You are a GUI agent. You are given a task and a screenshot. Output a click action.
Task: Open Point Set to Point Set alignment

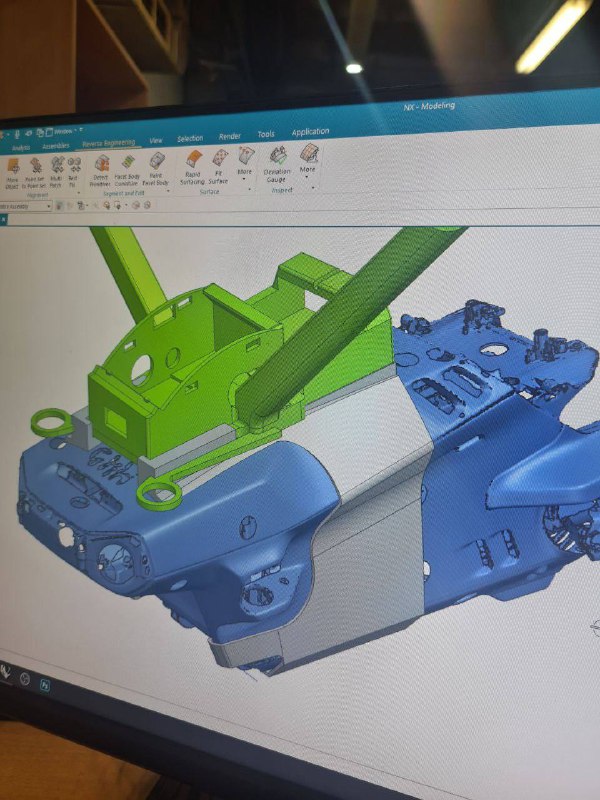(x=35, y=173)
